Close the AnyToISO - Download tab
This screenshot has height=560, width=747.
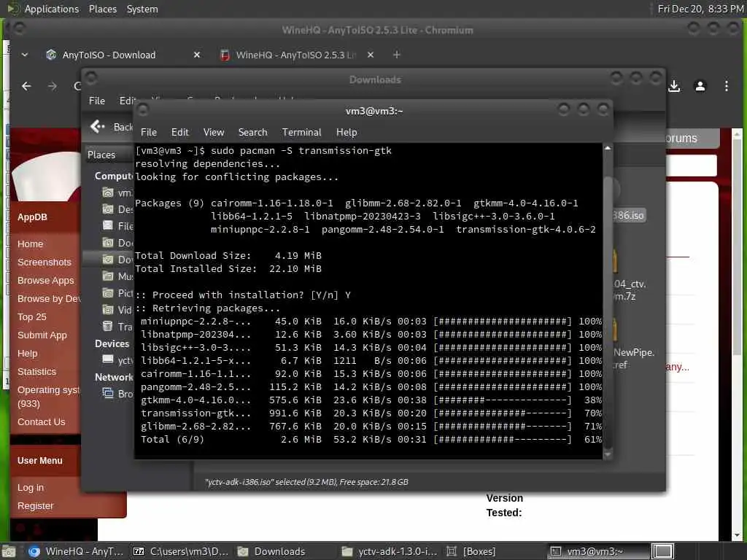(197, 55)
